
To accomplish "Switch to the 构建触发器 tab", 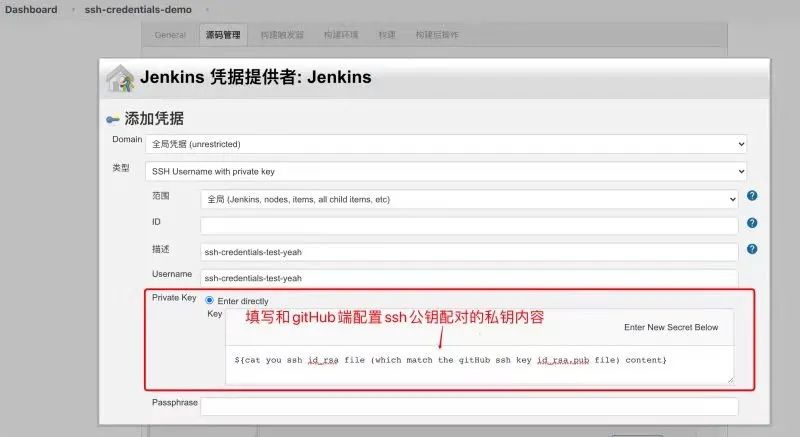I will pyautogui.click(x=282, y=35).
